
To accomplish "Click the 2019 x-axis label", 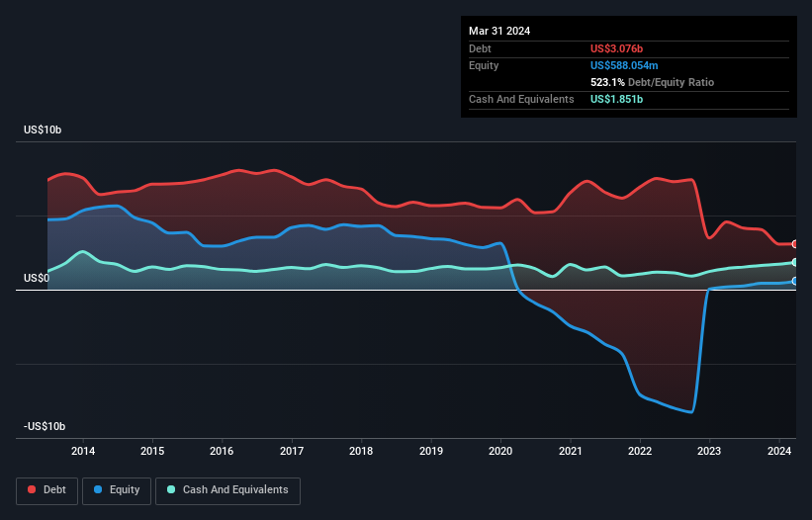I will click(x=431, y=451).
